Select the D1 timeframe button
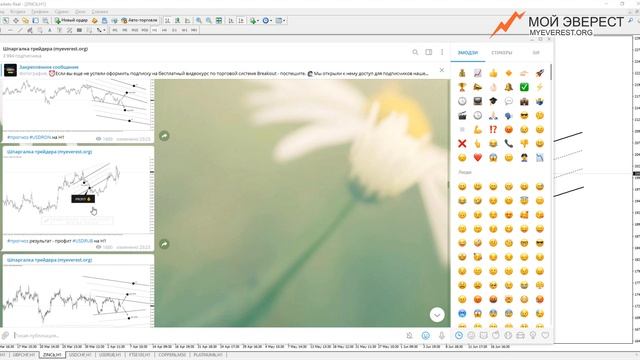 click(174, 30)
